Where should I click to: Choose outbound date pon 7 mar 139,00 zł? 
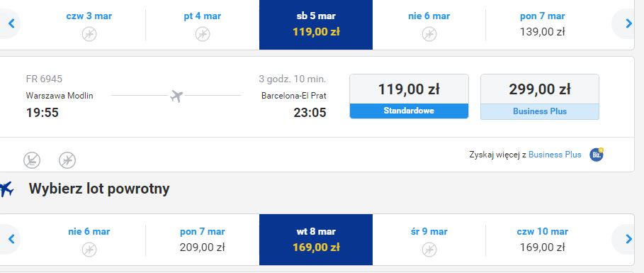click(542, 25)
